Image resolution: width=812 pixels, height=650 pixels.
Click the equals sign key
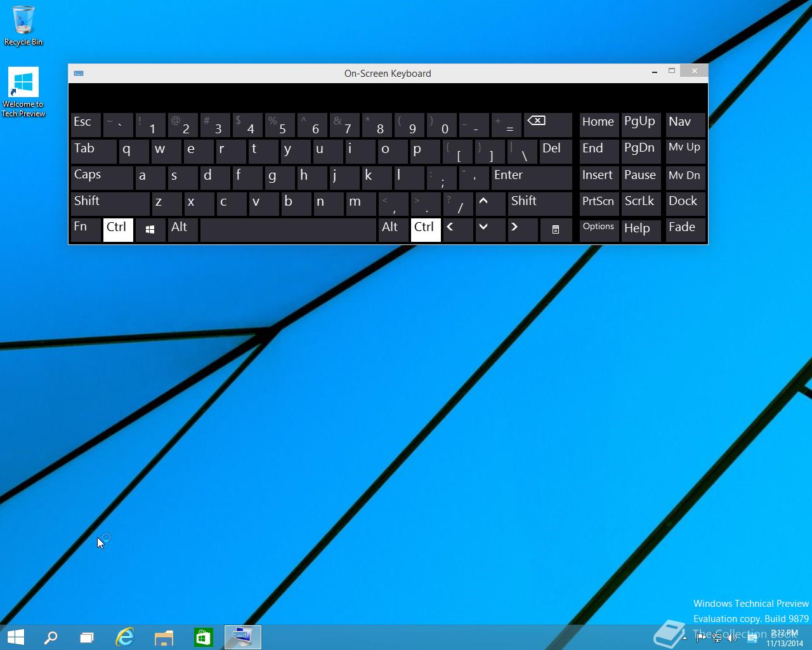[507, 125]
